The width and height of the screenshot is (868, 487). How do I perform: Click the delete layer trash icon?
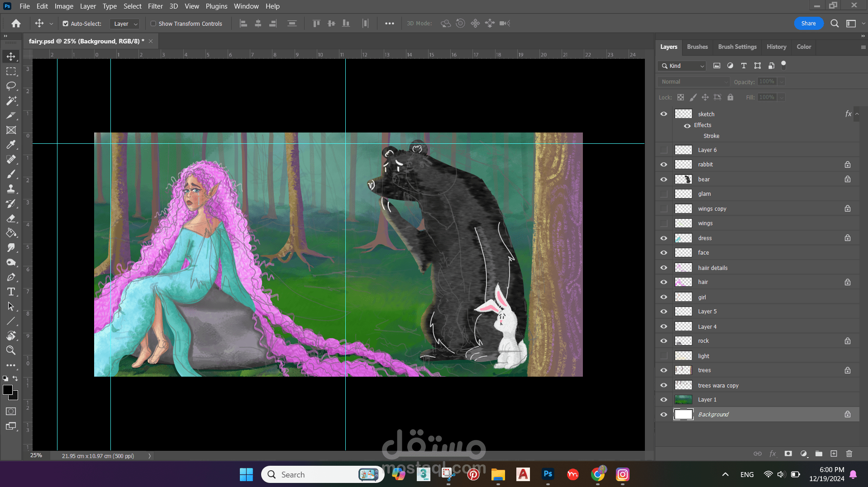tap(849, 454)
